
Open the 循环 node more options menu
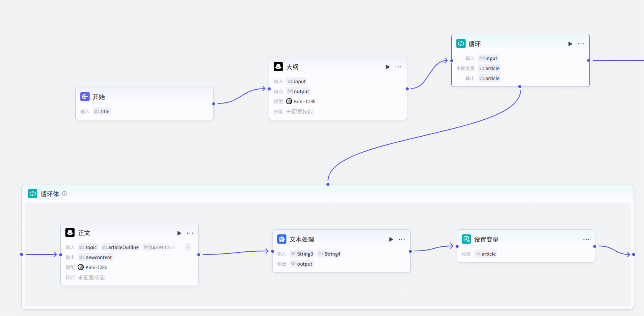[x=581, y=44]
